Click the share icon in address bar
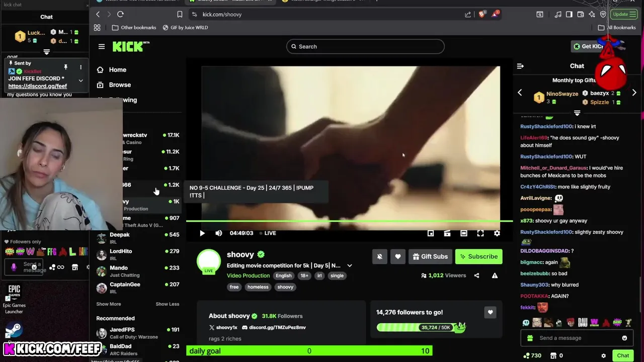This screenshot has width=644, height=362. (x=468, y=14)
